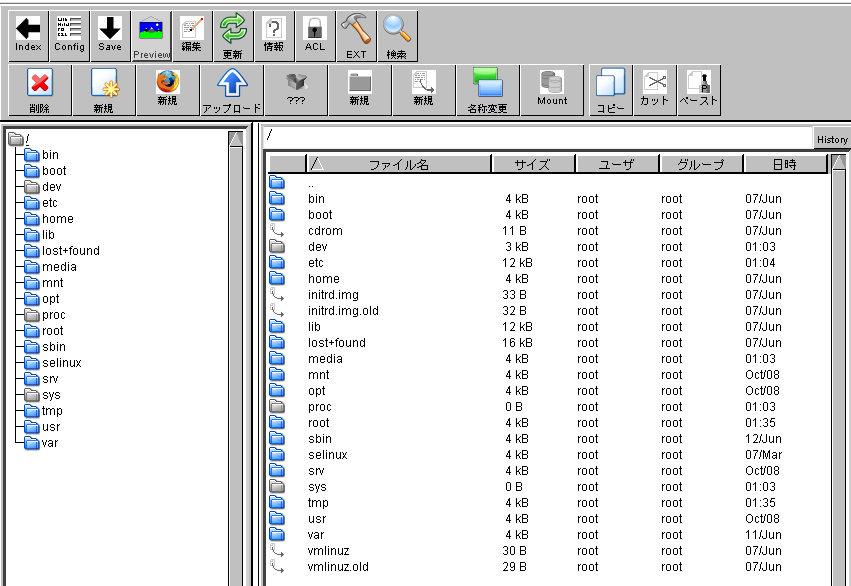
Task: Click initrd.img in file list
Action: point(333,295)
